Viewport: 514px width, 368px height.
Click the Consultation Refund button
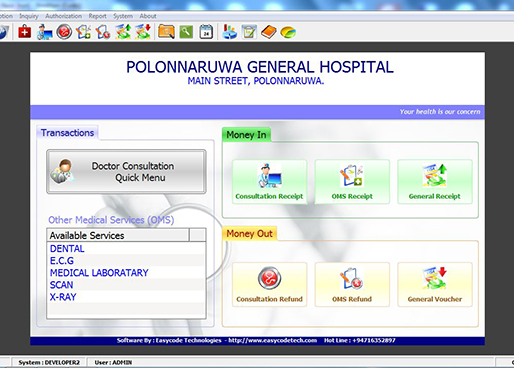(269, 284)
